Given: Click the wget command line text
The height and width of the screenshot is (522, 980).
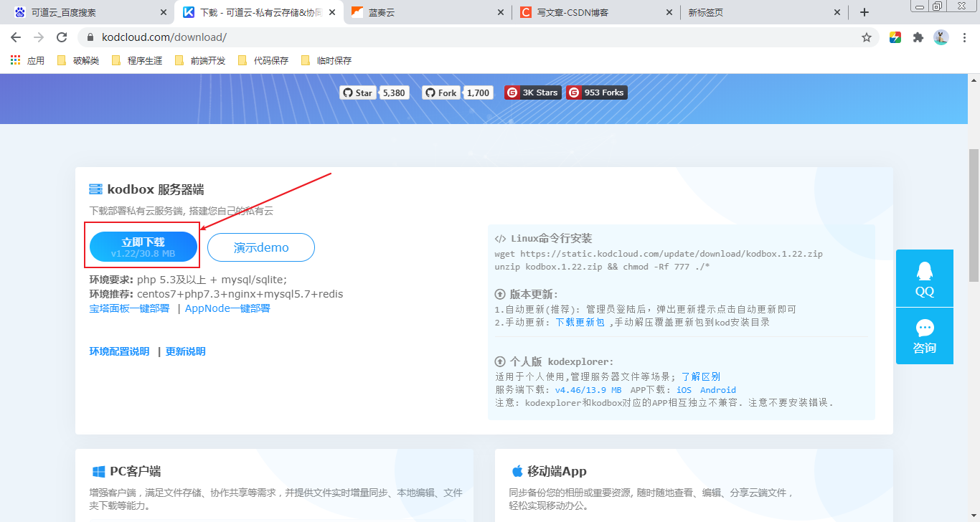Looking at the screenshot, I should pyautogui.click(x=659, y=254).
